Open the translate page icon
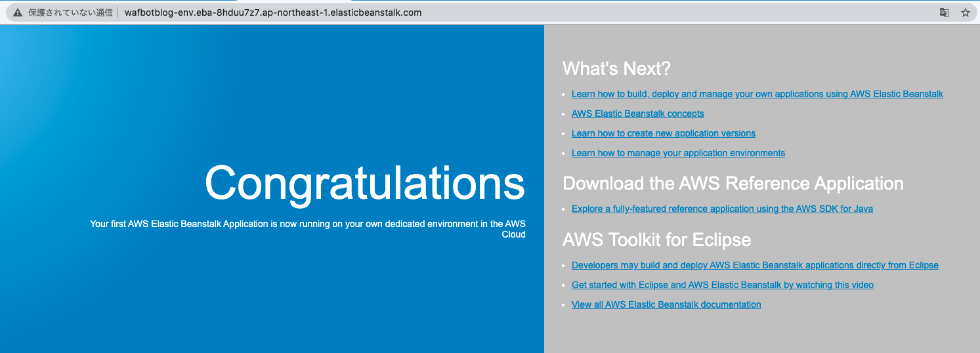The width and height of the screenshot is (980, 353). [x=944, y=12]
